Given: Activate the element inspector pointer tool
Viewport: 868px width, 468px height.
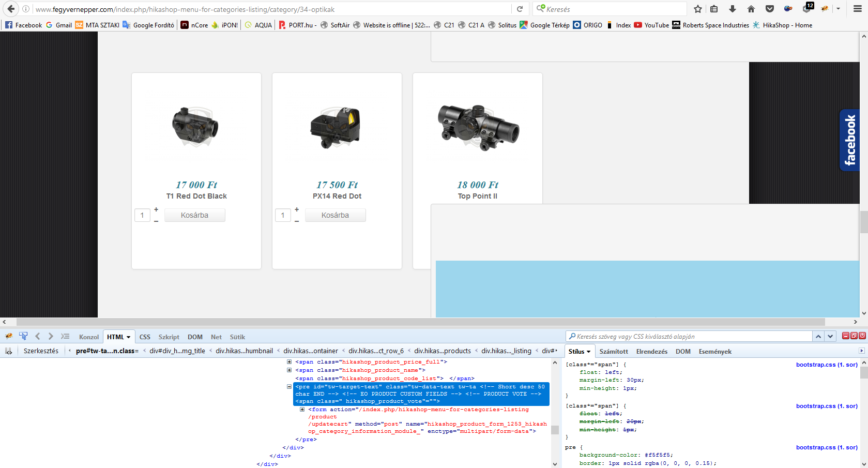Looking at the screenshot, I should tap(23, 336).
